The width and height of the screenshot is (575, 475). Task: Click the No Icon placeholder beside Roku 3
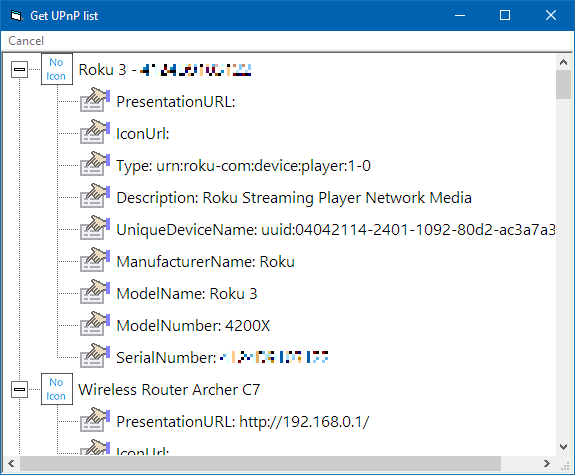[56, 69]
